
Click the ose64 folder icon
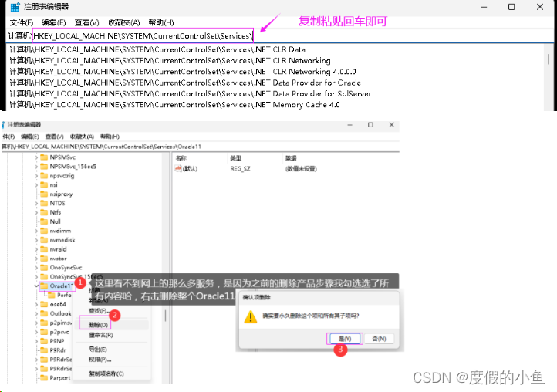[x=44, y=304]
